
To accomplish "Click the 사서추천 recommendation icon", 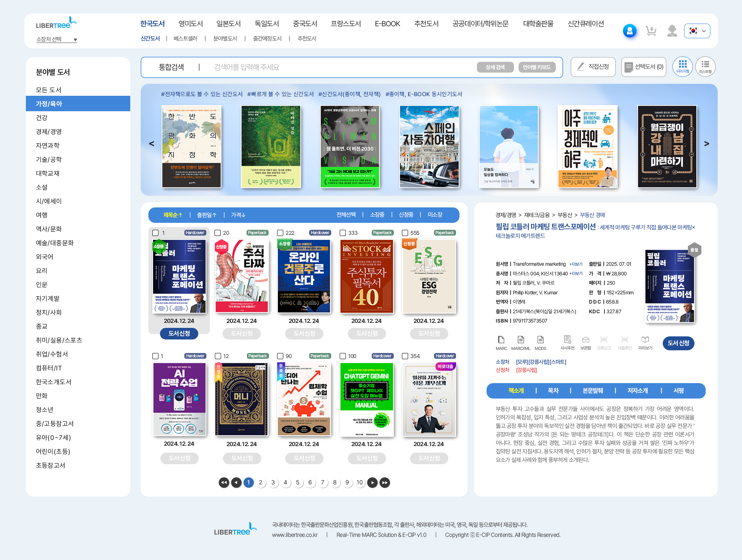I will [x=567, y=341].
